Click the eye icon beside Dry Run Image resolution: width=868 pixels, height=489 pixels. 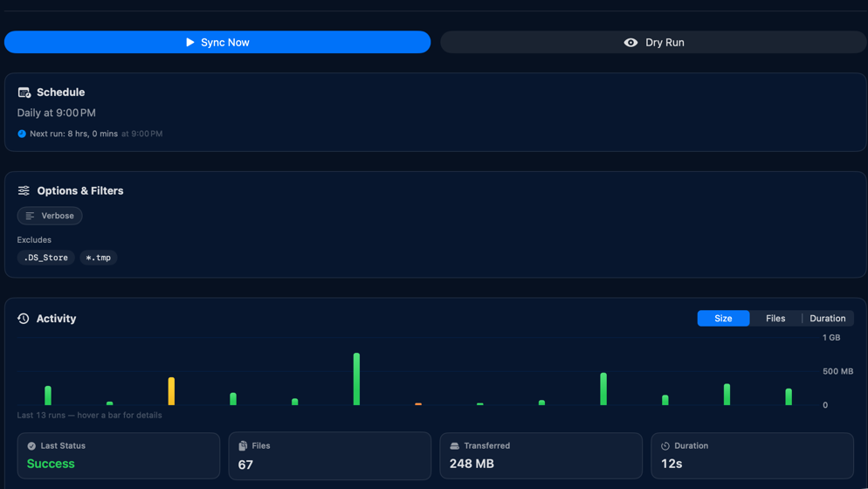630,43
